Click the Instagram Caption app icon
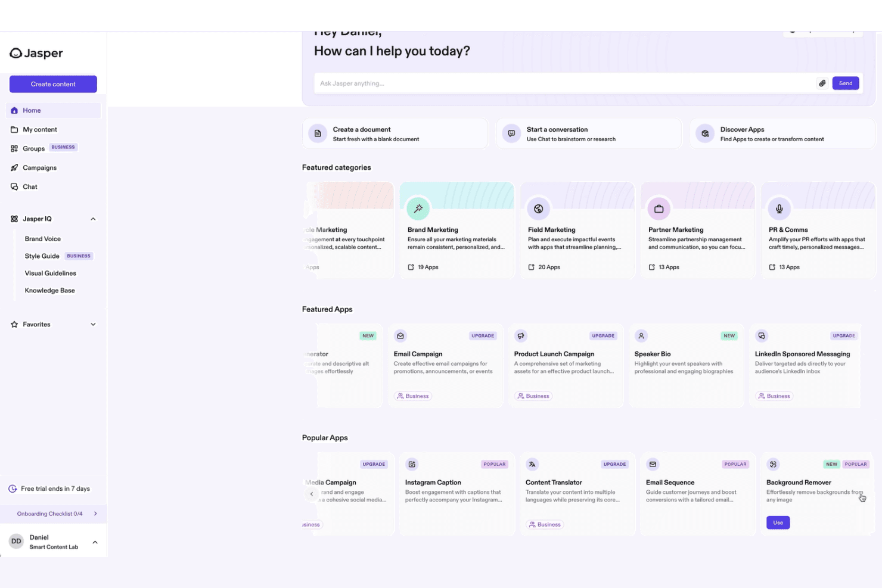The height and width of the screenshot is (588, 882). coord(412,464)
